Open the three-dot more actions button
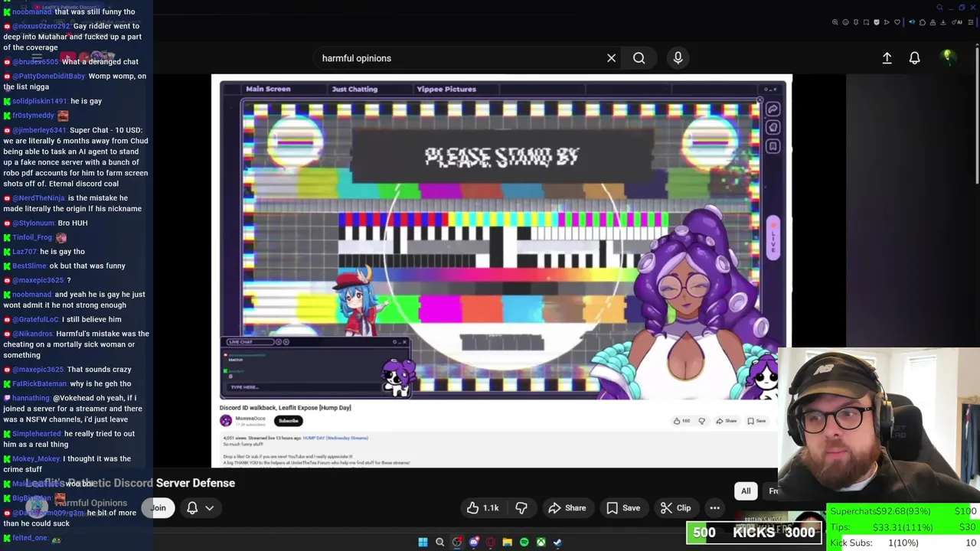This screenshot has height=551, width=980. (x=714, y=507)
